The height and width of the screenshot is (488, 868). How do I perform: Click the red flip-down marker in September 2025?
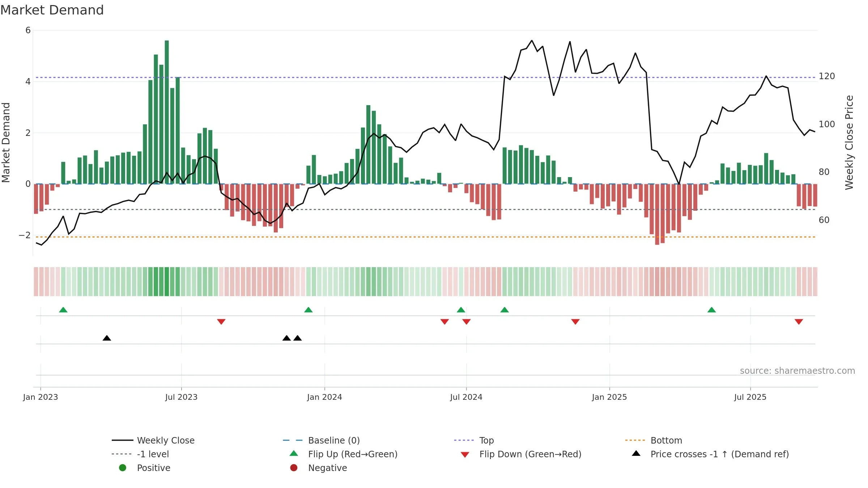click(x=799, y=322)
